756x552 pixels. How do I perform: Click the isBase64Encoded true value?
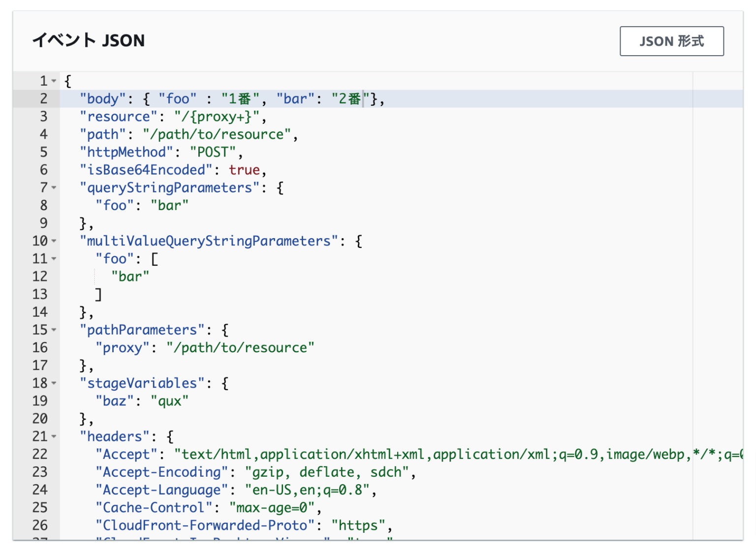244,170
